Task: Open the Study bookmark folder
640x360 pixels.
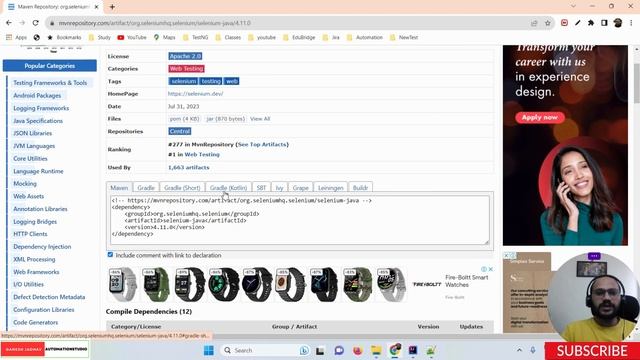Action: pyautogui.click(x=100, y=37)
